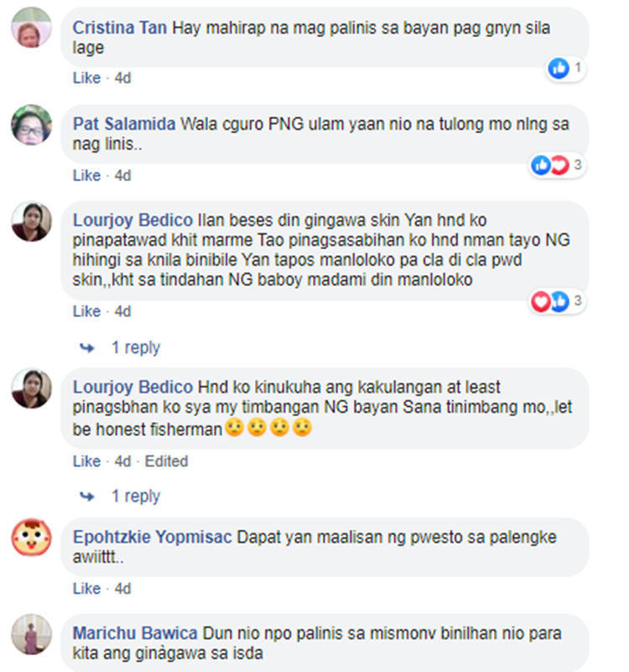This screenshot has height=672, width=629.
Task: Open the reactions on Lourjoy Bedico's first comment
Action: coord(557,302)
